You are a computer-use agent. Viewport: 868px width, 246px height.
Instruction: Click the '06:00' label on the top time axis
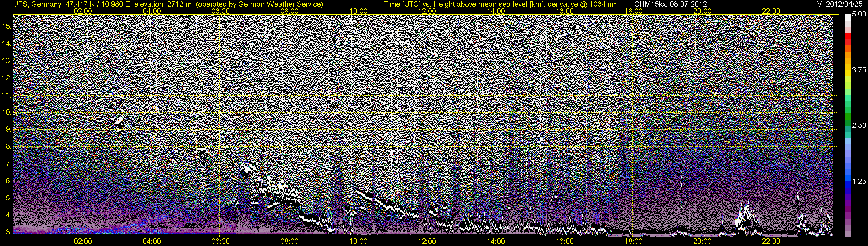(x=220, y=11)
